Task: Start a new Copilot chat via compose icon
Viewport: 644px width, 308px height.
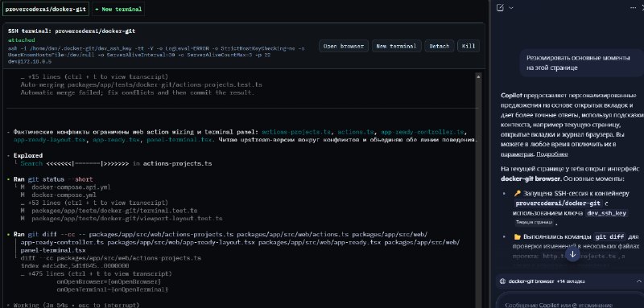Action: point(500,7)
